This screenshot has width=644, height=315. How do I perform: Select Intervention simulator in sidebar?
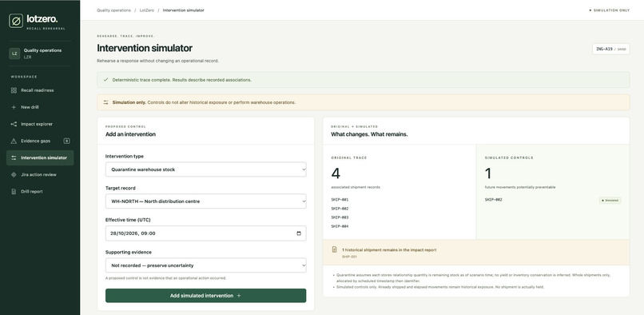pos(40,158)
